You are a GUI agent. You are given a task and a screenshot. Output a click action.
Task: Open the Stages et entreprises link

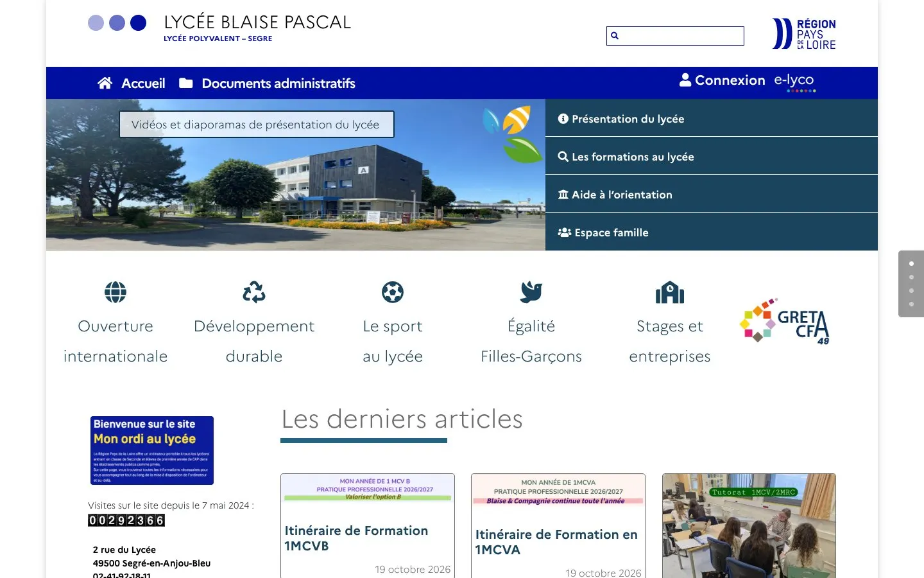(670, 341)
